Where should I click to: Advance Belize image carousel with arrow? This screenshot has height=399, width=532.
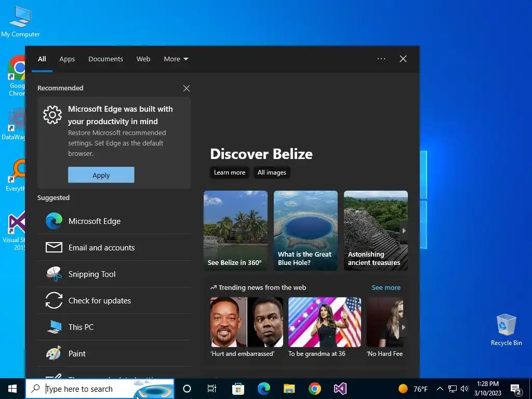pyautogui.click(x=404, y=231)
